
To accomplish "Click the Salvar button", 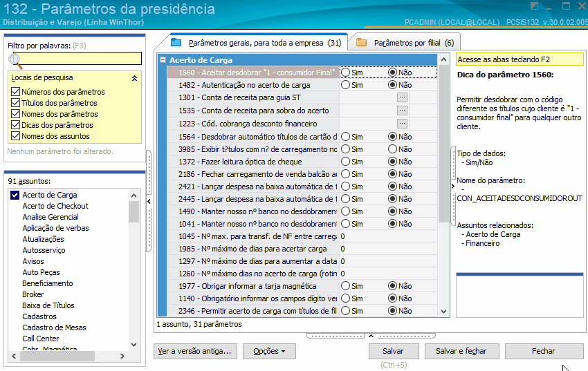I will tap(394, 351).
